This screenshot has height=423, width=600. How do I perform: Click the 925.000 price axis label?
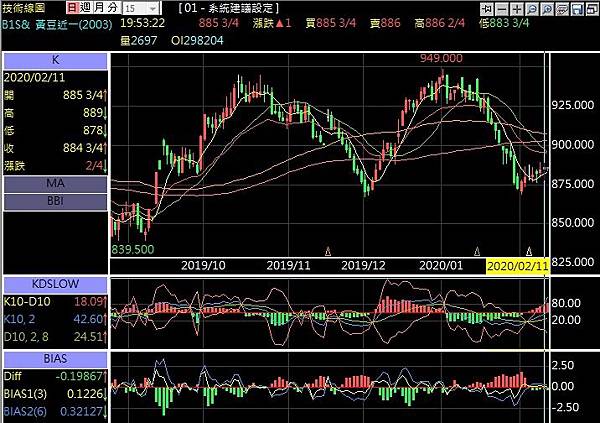(x=572, y=105)
